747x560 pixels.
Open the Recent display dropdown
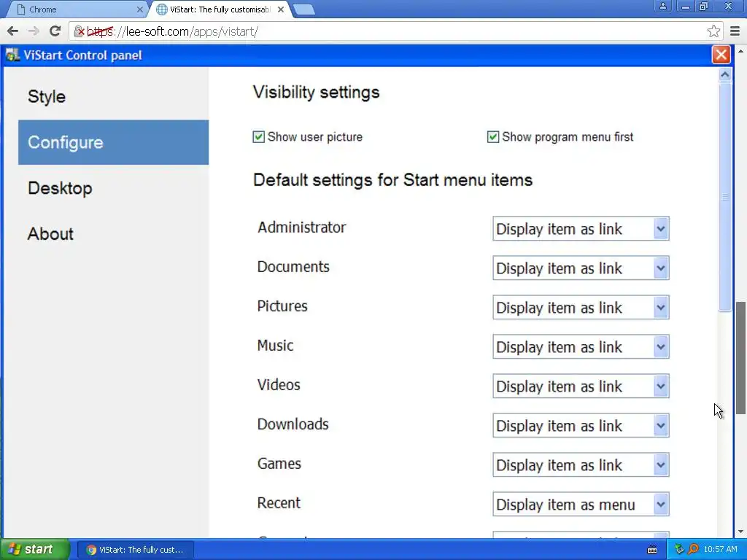581,505
